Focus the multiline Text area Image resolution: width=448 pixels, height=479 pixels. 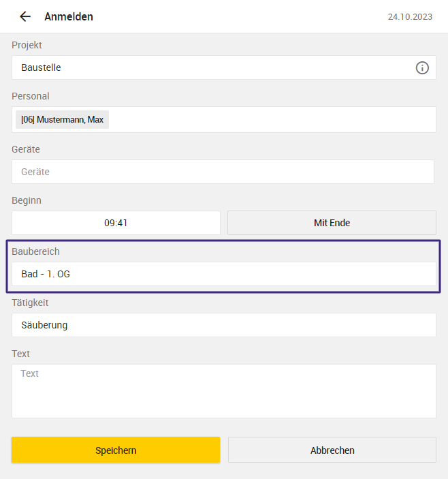[x=224, y=391]
